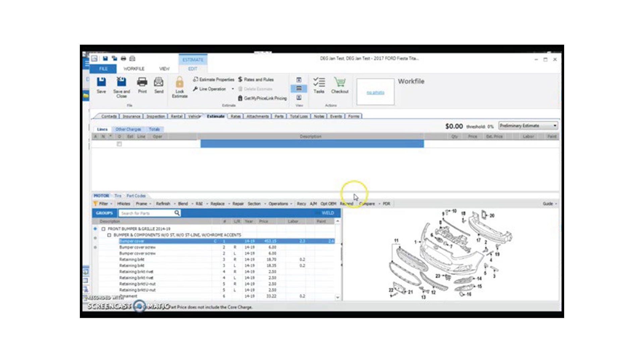
Task: Click the search magnifier in parts search
Action: click(177, 213)
